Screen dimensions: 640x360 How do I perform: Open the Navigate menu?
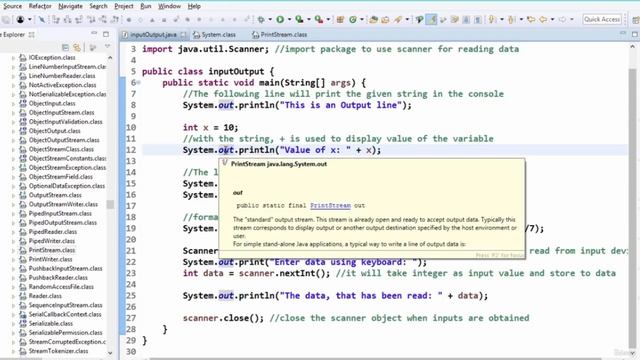pyautogui.click(x=70, y=6)
